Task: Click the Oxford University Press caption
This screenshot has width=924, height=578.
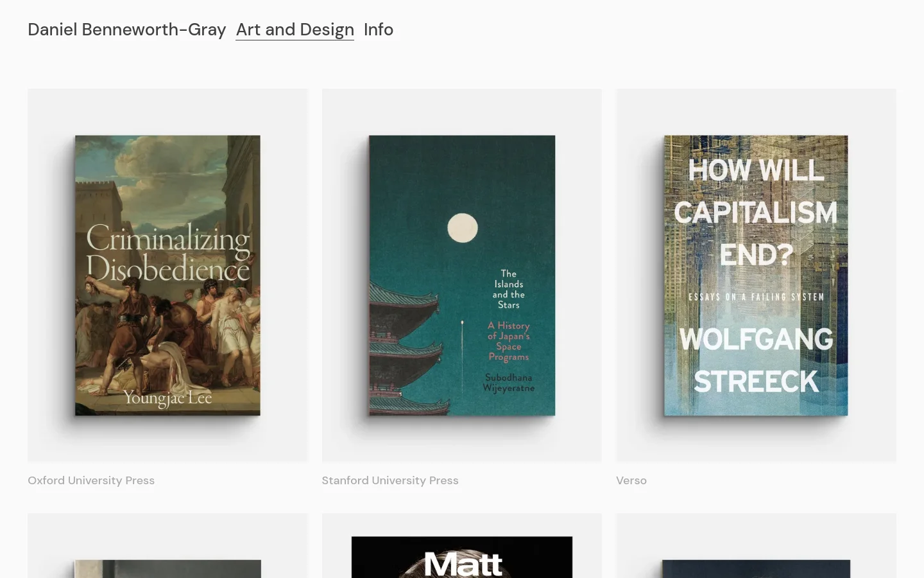Action: point(91,480)
